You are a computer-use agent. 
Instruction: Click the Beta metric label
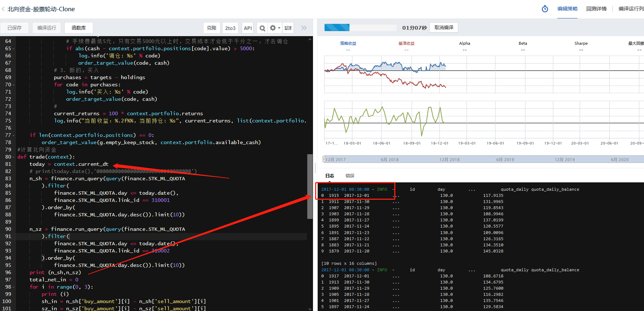(523, 43)
